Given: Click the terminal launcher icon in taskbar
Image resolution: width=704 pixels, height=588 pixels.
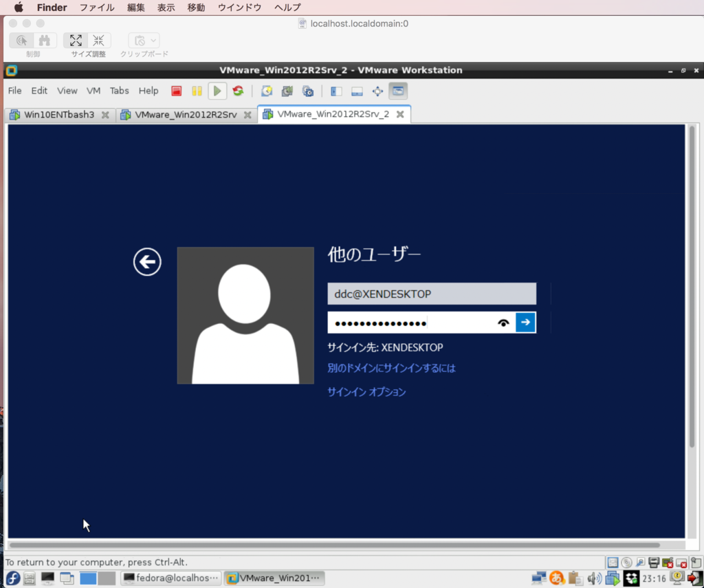Looking at the screenshot, I should pyautogui.click(x=47, y=578).
